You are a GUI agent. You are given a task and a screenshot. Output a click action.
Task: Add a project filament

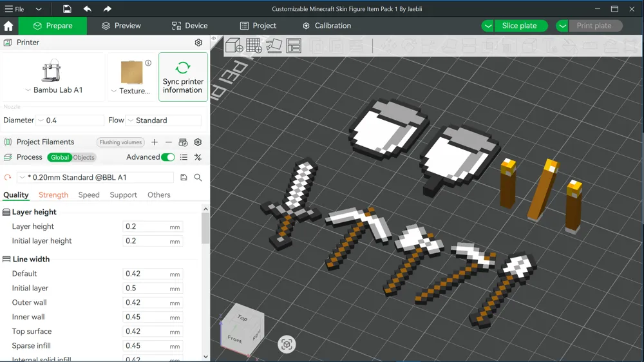pyautogui.click(x=155, y=142)
